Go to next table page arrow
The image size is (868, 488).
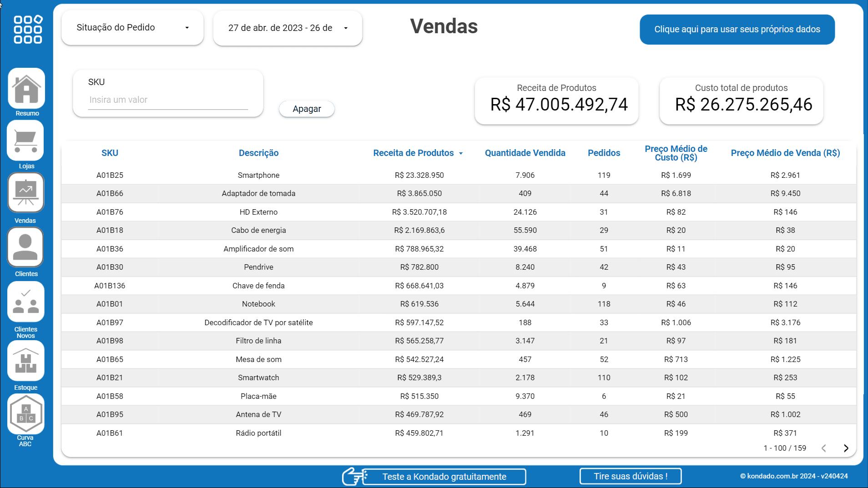pos(846,448)
